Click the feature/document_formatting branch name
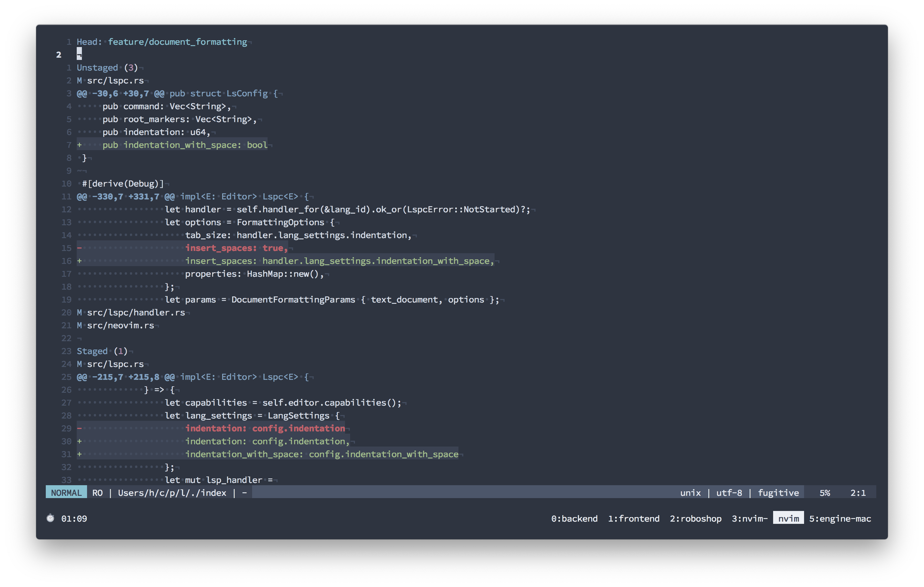The image size is (924, 587). [x=177, y=42]
